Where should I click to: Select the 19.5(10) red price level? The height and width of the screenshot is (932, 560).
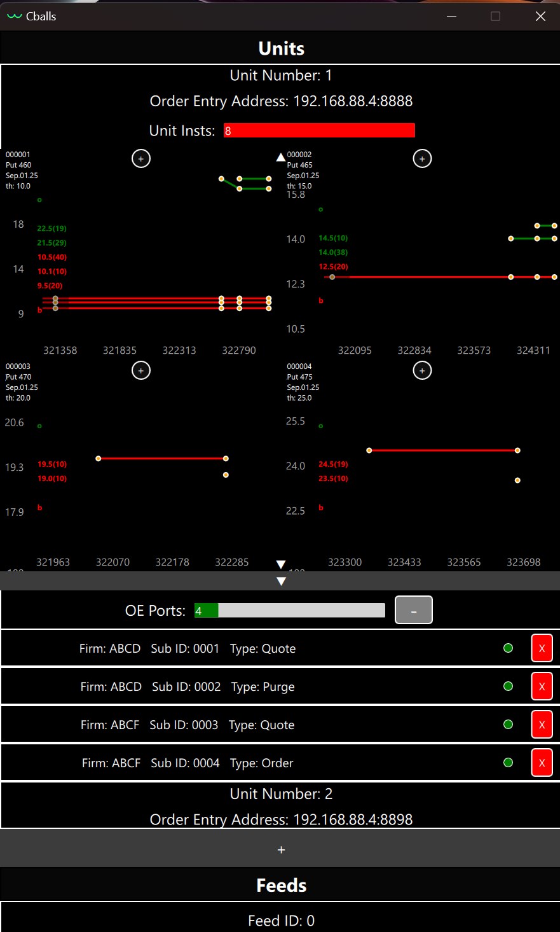[x=51, y=464]
